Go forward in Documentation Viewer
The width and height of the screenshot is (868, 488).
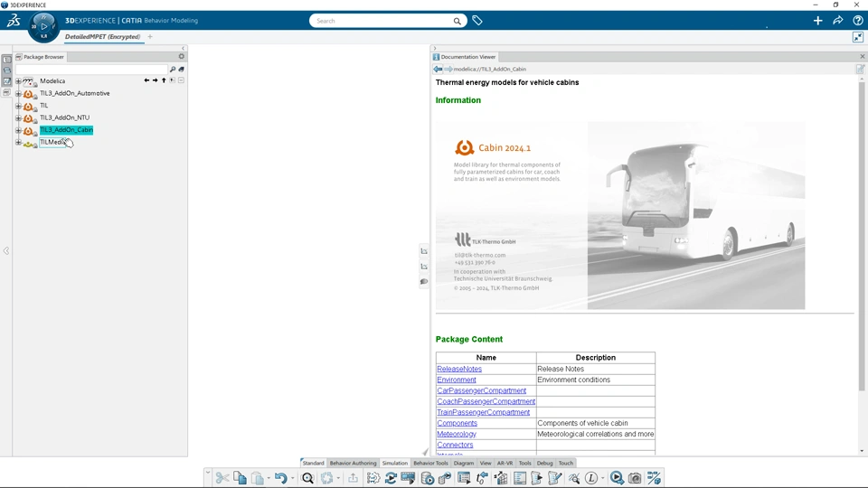click(x=448, y=70)
